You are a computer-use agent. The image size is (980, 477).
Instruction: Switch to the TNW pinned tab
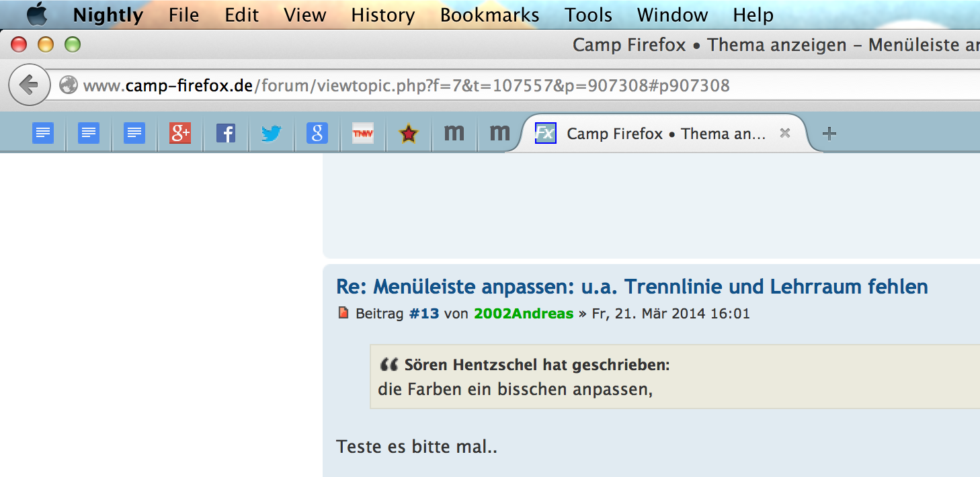(363, 134)
